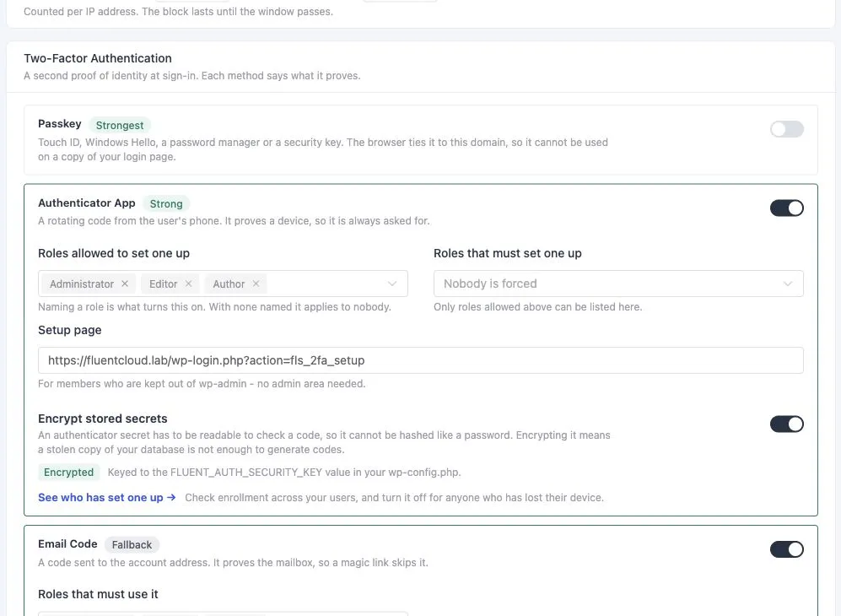The width and height of the screenshot is (841, 616).
Task: Enable the Passkey toggle
Action: 787,129
